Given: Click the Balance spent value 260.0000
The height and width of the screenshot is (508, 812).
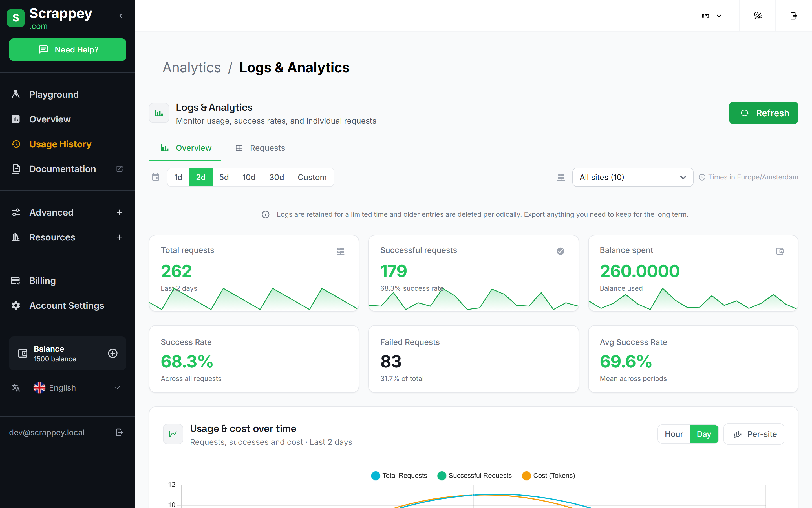Looking at the screenshot, I should pos(639,271).
